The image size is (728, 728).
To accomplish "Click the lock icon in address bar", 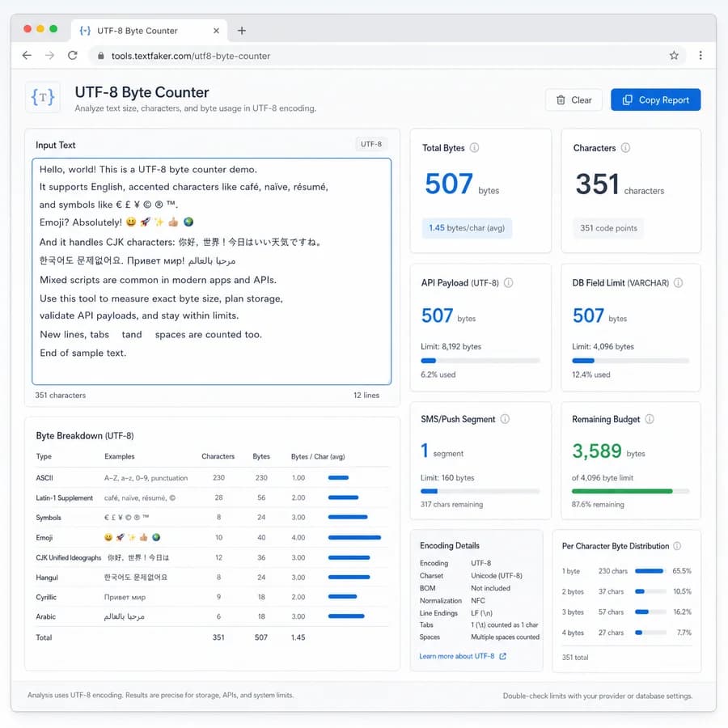I will click(x=101, y=56).
